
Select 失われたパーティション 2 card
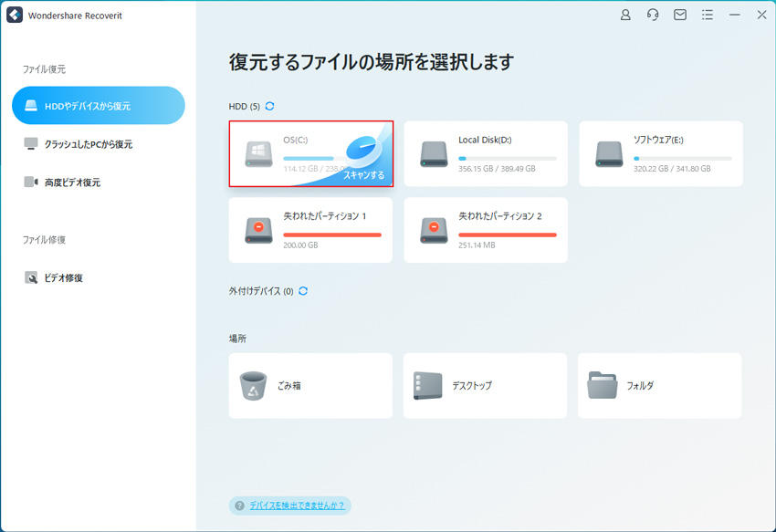point(486,230)
